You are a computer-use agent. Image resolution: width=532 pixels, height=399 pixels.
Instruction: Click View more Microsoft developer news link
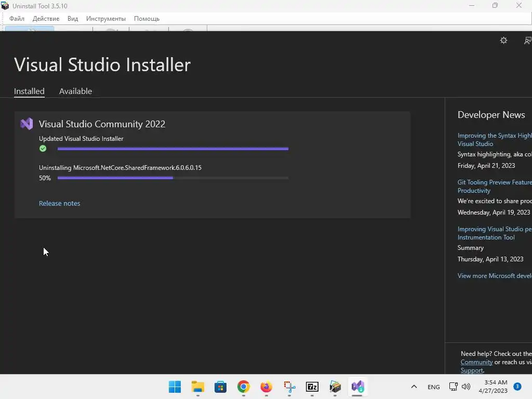(x=495, y=276)
